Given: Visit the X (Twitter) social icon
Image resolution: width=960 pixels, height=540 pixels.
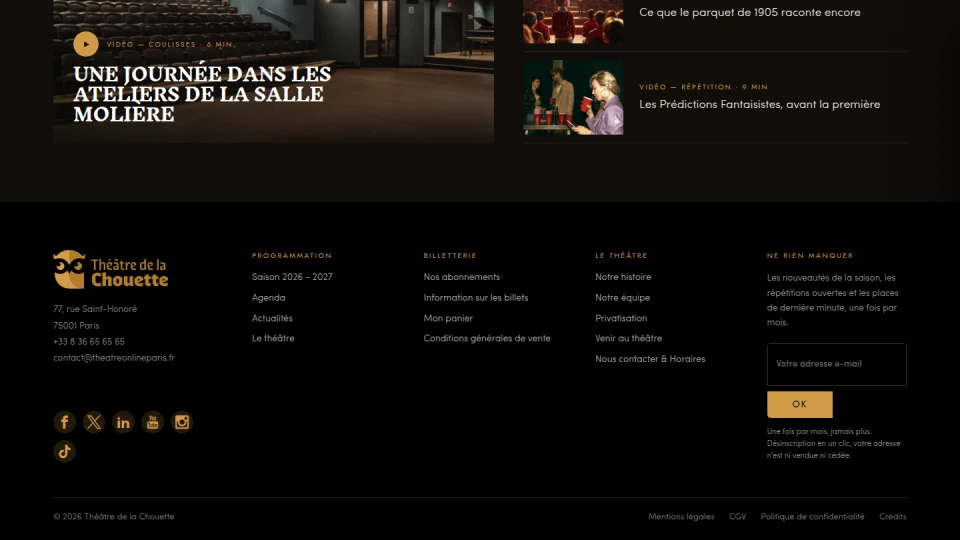Looking at the screenshot, I should tap(94, 422).
